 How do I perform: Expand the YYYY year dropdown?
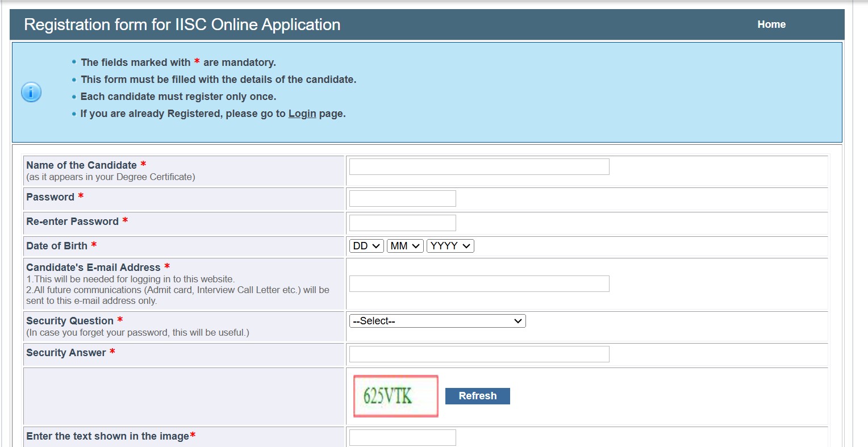point(450,246)
